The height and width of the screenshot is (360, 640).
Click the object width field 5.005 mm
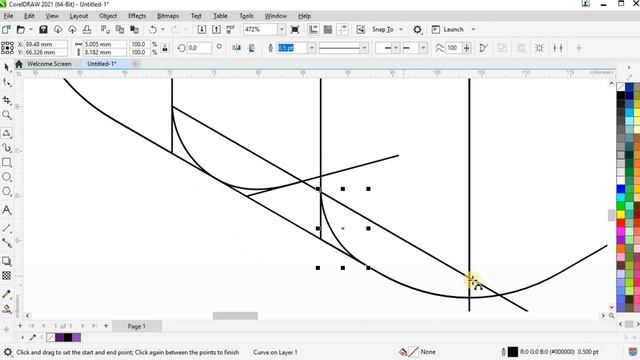click(x=105, y=44)
